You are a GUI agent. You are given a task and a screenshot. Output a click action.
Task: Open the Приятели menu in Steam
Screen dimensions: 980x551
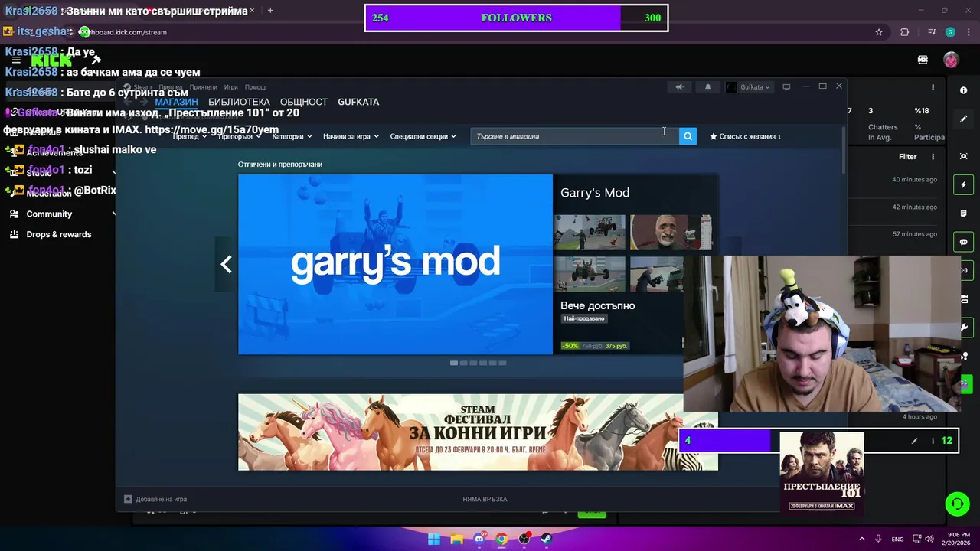click(204, 87)
